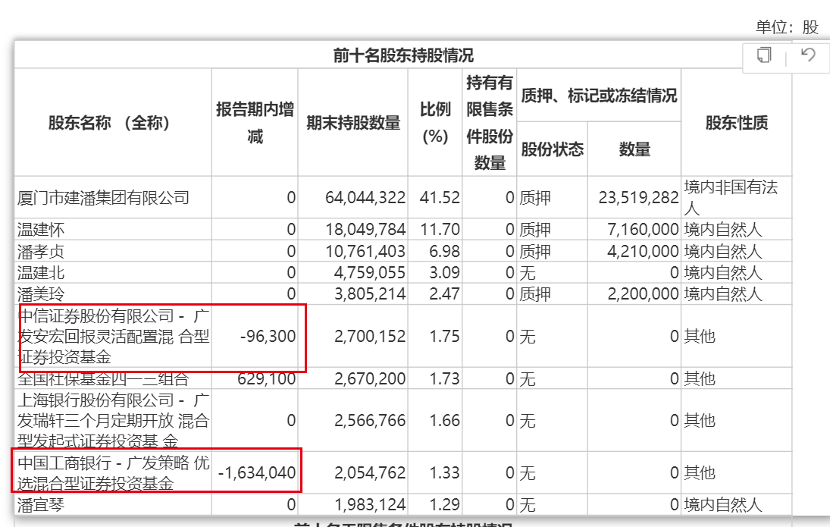Click the holding value 2,566,766

369,420
